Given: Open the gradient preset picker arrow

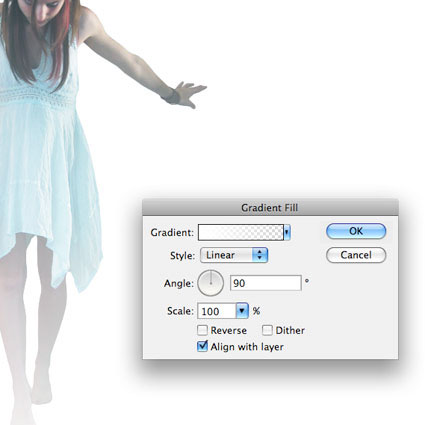Looking at the screenshot, I should (x=287, y=232).
